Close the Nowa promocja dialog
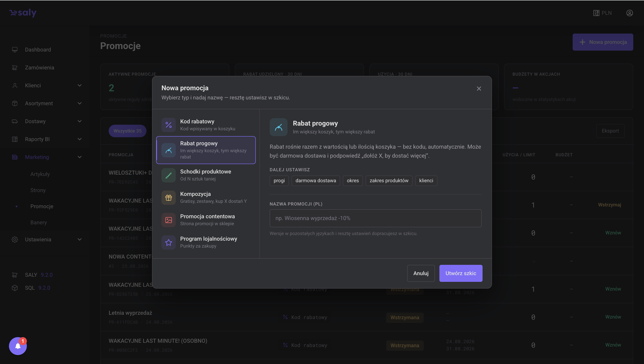Screen dimensions: 644x364 coord(479,89)
